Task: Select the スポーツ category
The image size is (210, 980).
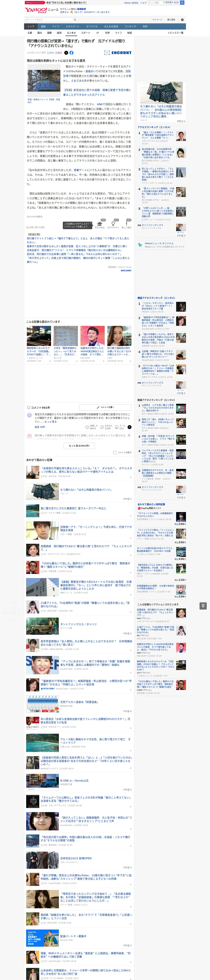Action: pos(86,33)
